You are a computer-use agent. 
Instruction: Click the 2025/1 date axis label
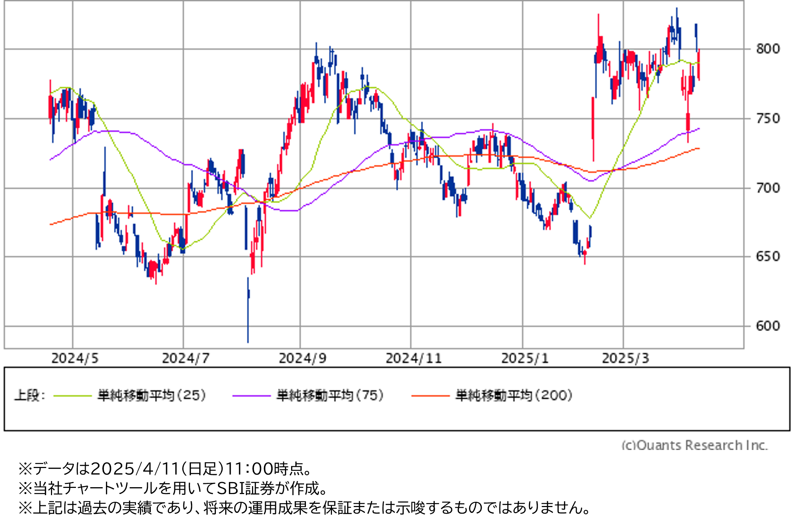(x=525, y=359)
